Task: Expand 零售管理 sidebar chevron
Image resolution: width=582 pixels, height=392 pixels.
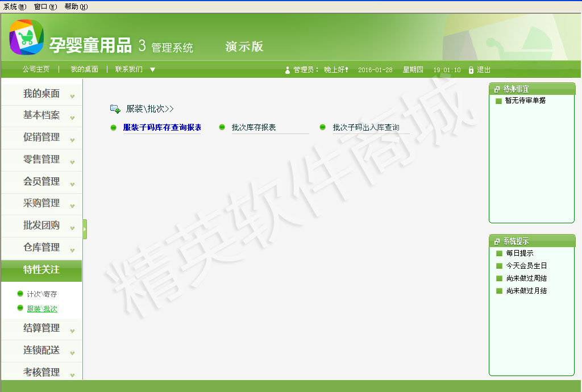Action: pos(72,162)
